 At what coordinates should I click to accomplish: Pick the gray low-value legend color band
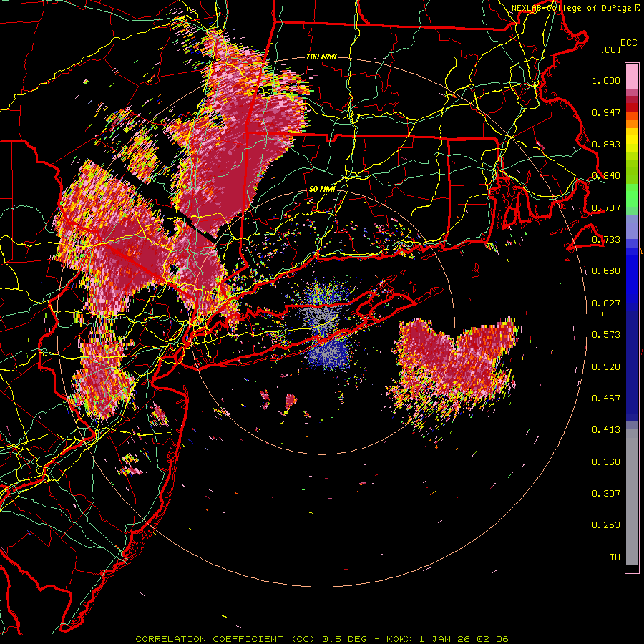click(x=632, y=497)
